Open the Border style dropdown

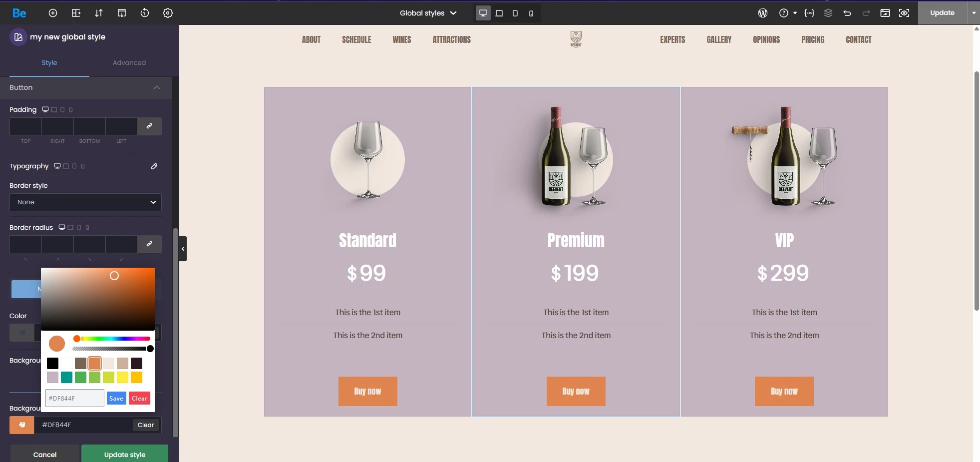click(x=85, y=202)
